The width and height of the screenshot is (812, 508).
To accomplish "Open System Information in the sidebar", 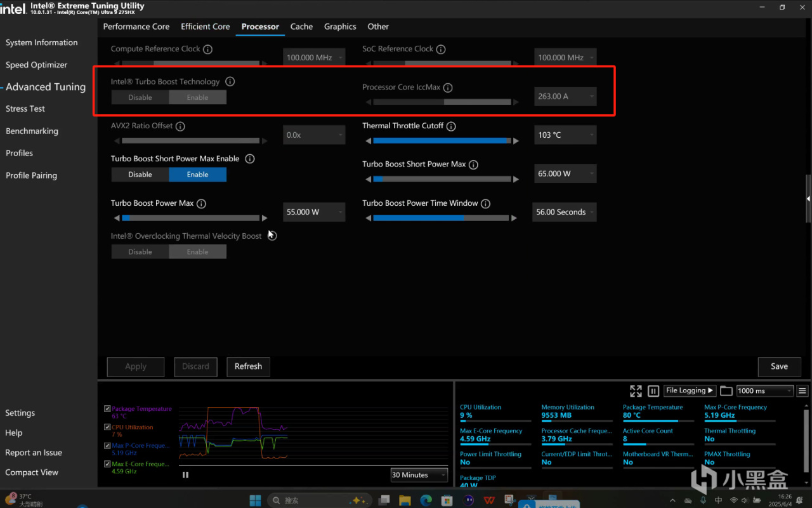I will [x=42, y=43].
